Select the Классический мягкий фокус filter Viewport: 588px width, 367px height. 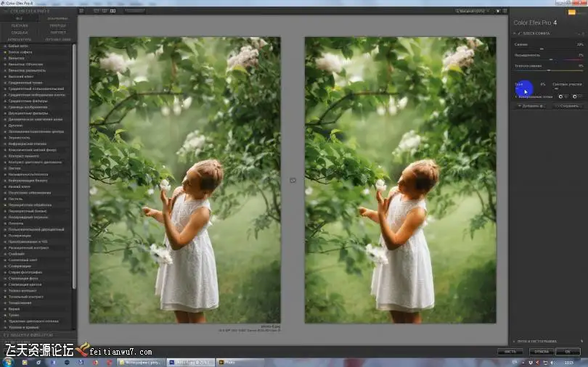[32, 150]
